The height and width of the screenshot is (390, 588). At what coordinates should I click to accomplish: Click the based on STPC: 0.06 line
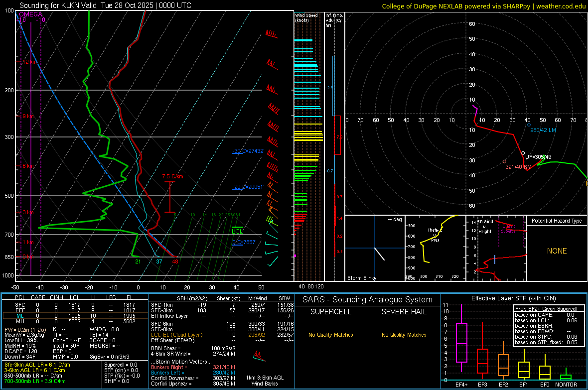tap(546, 337)
